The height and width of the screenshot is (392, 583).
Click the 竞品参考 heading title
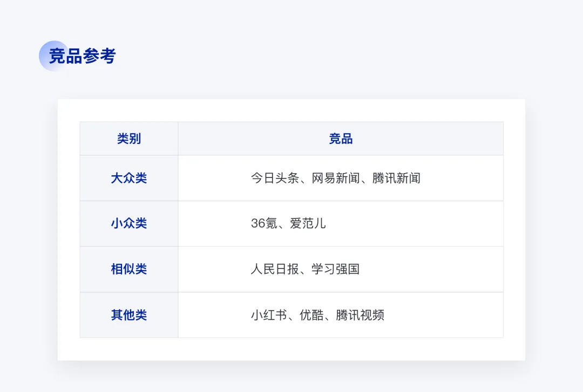(82, 56)
